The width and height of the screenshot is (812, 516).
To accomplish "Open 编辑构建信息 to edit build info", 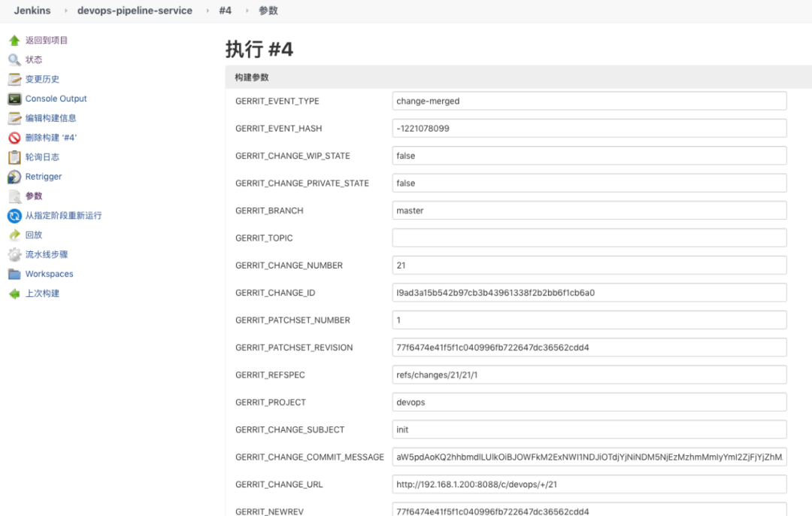I will pyautogui.click(x=50, y=118).
